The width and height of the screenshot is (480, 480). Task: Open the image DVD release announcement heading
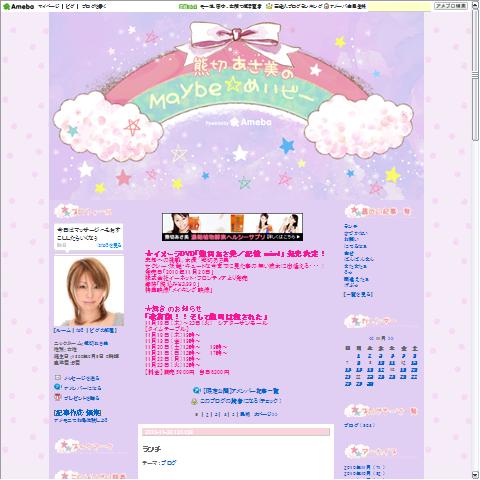[x=235, y=254]
